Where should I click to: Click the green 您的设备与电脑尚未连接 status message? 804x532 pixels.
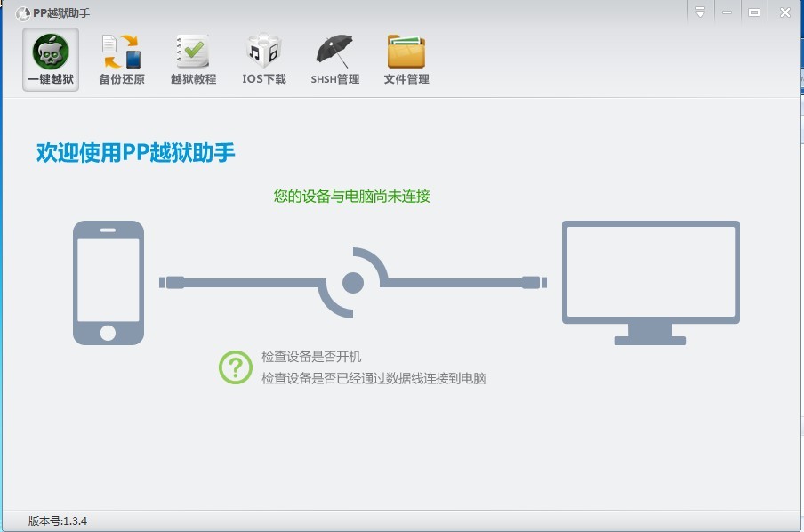(351, 196)
